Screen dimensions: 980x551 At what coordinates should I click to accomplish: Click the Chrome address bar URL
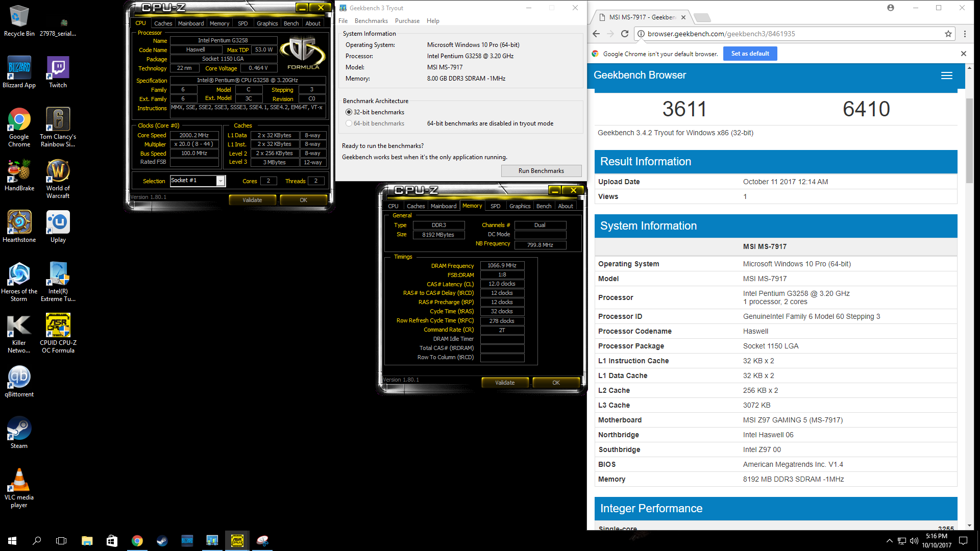[721, 34]
